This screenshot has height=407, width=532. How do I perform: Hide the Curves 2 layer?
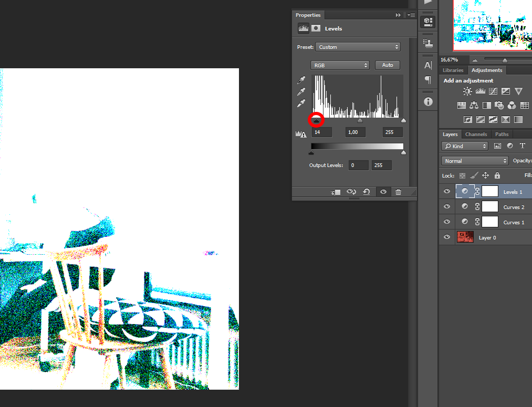[446, 206]
